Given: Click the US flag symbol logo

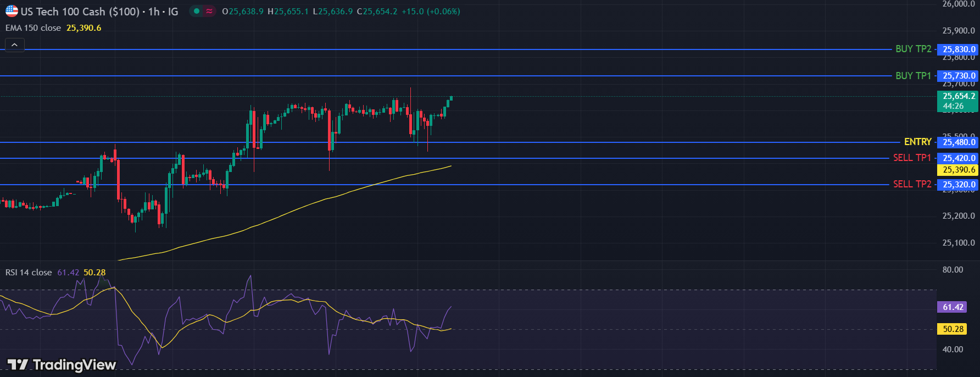Looking at the screenshot, I should [12, 11].
